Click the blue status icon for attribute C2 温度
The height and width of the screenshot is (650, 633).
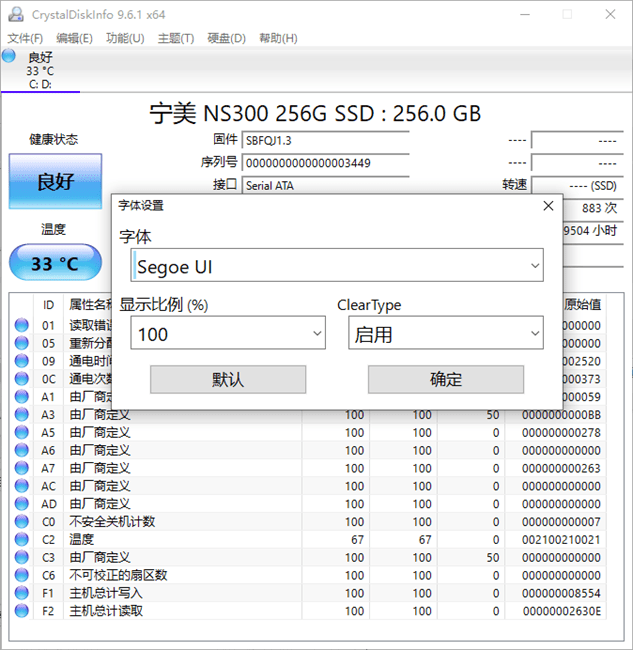tap(22, 540)
